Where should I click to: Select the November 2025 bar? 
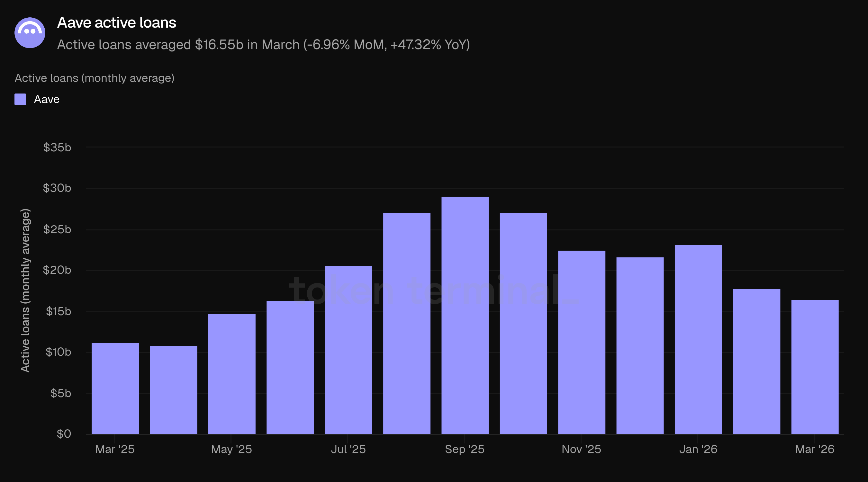[x=581, y=342]
